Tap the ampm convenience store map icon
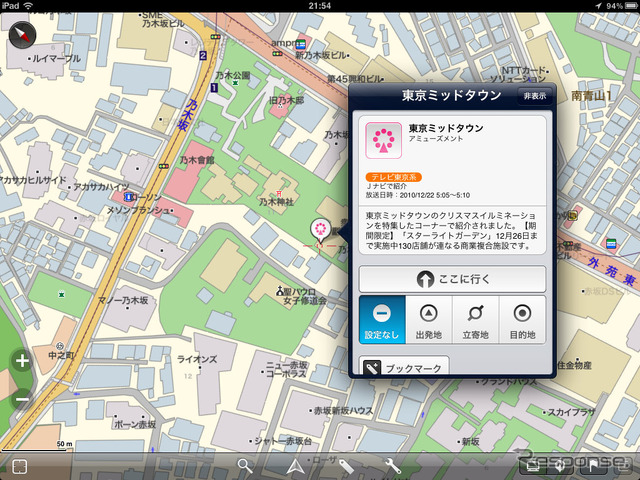 [302, 44]
